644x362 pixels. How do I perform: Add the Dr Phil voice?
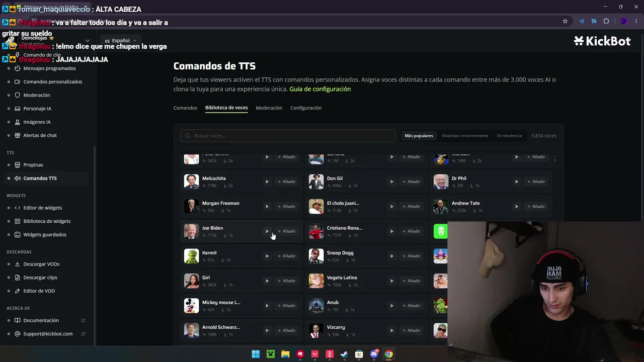(x=536, y=182)
